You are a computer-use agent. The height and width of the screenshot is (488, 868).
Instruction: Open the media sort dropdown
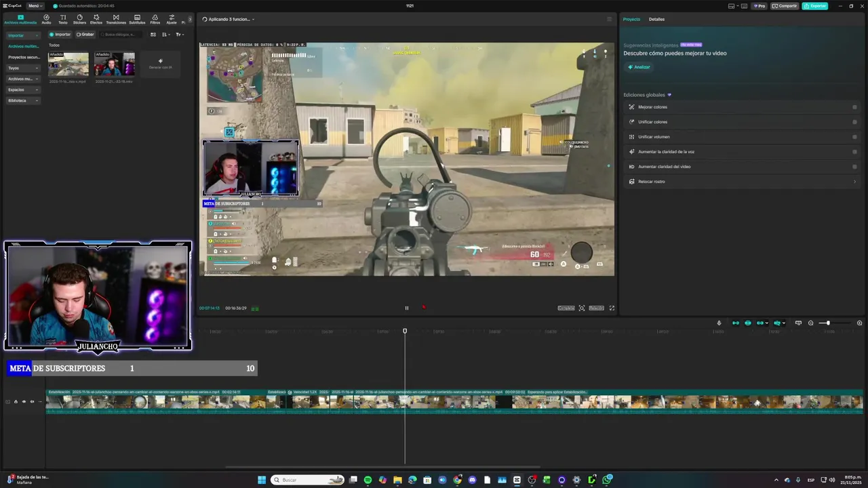pyautogui.click(x=165, y=35)
